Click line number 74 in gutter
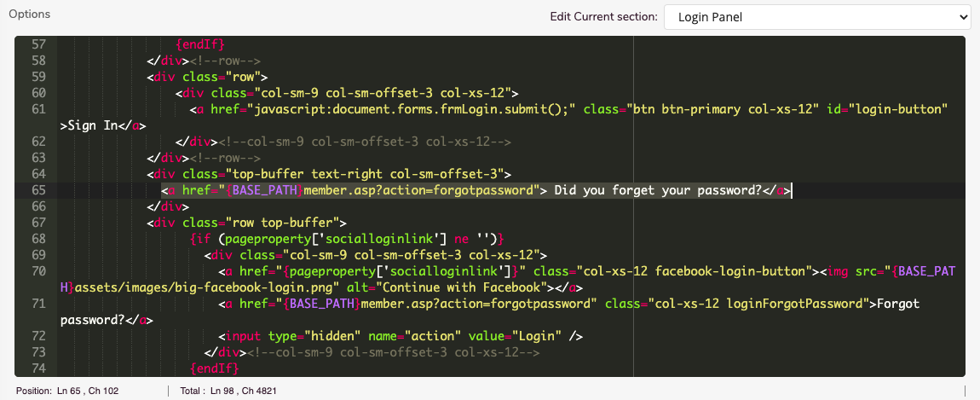Image resolution: width=980 pixels, height=400 pixels. (x=37, y=368)
